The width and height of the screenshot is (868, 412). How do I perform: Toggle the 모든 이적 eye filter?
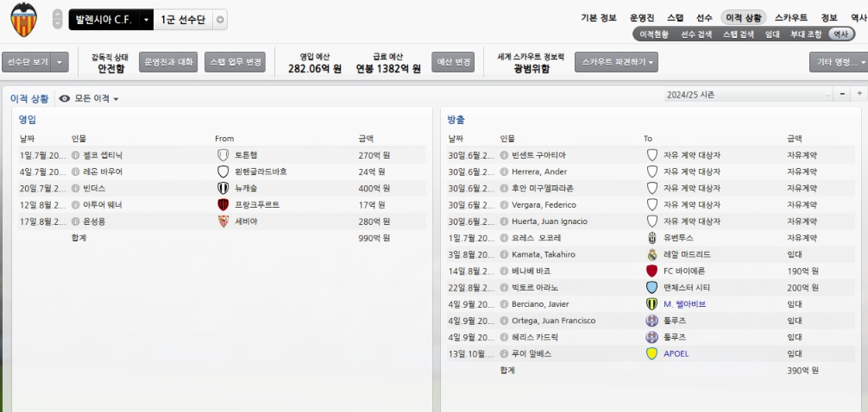(x=65, y=99)
